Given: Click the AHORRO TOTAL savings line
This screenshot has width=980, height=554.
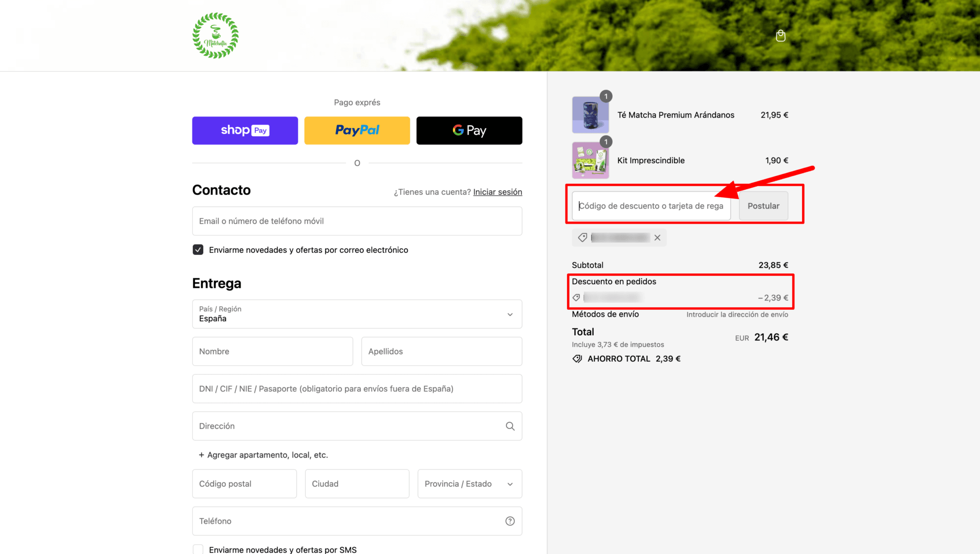Looking at the screenshot, I should (626, 359).
